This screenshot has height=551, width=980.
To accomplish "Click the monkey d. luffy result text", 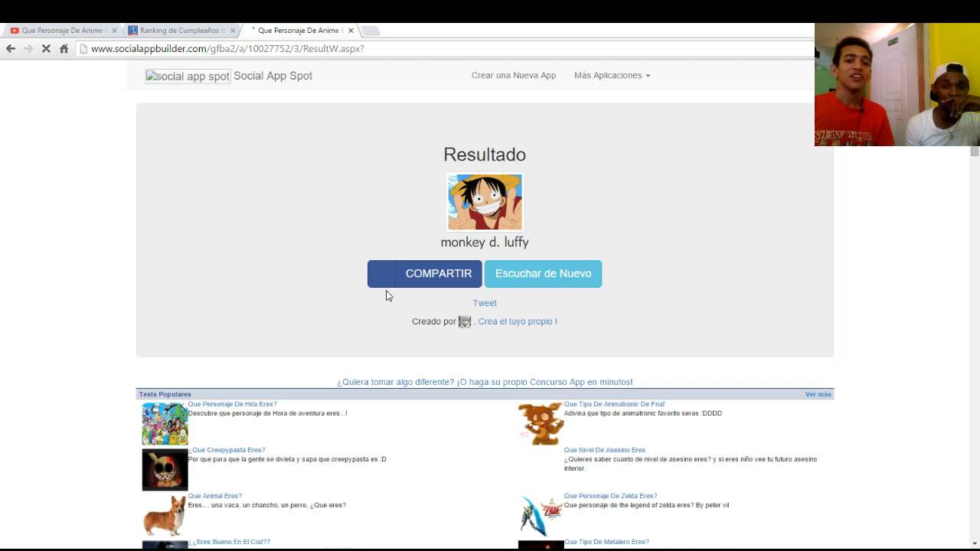I will 485,242.
